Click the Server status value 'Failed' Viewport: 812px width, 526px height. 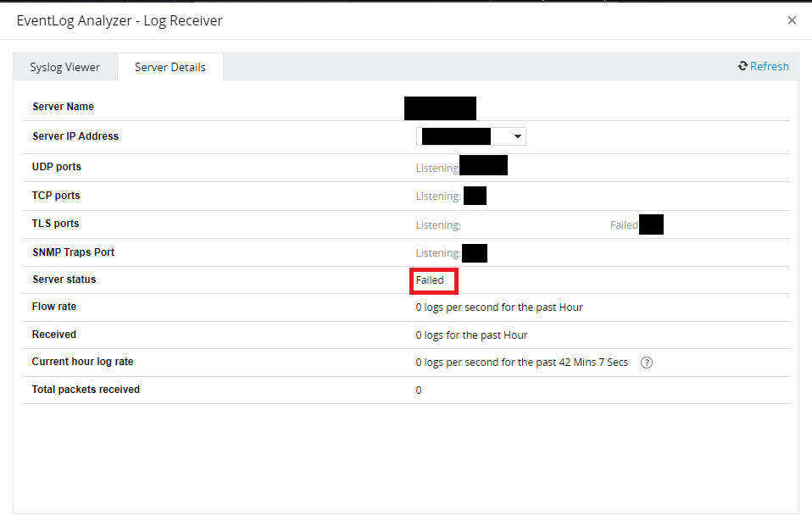click(x=430, y=280)
